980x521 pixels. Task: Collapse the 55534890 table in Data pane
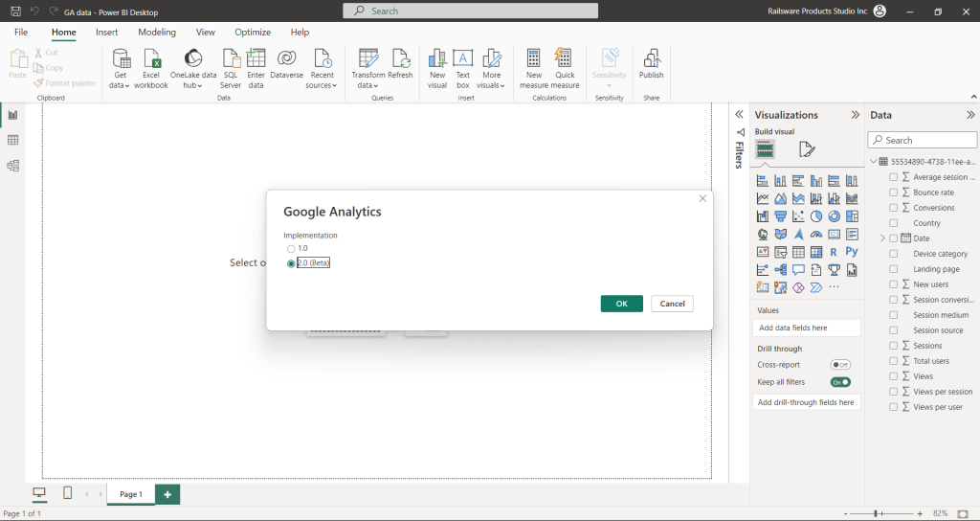tap(873, 161)
